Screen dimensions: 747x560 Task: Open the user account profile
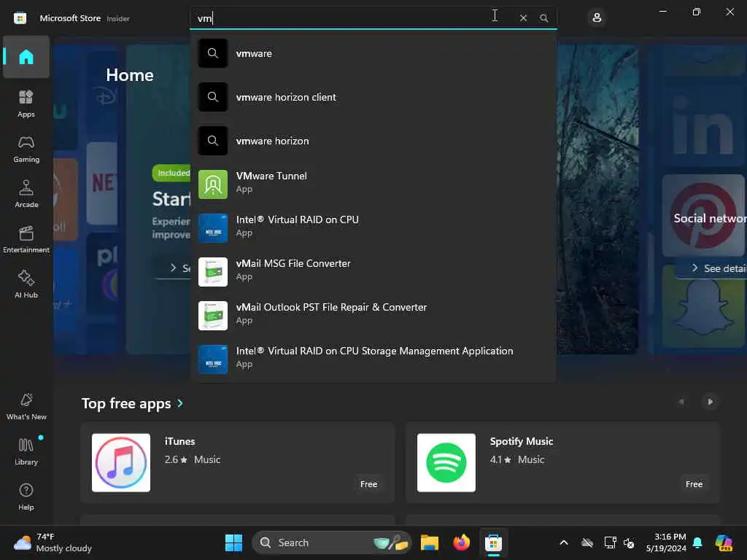click(x=597, y=18)
